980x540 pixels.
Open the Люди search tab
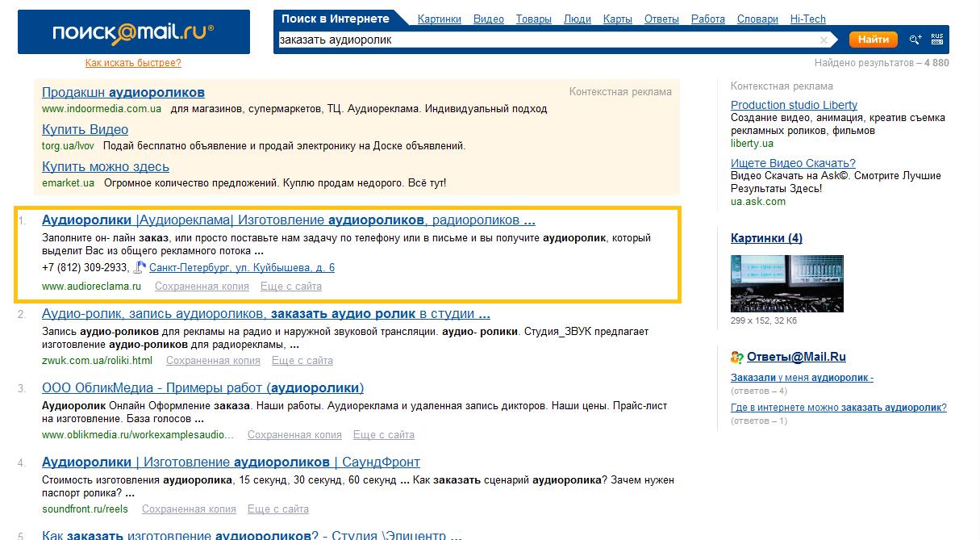(x=577, y=19)
